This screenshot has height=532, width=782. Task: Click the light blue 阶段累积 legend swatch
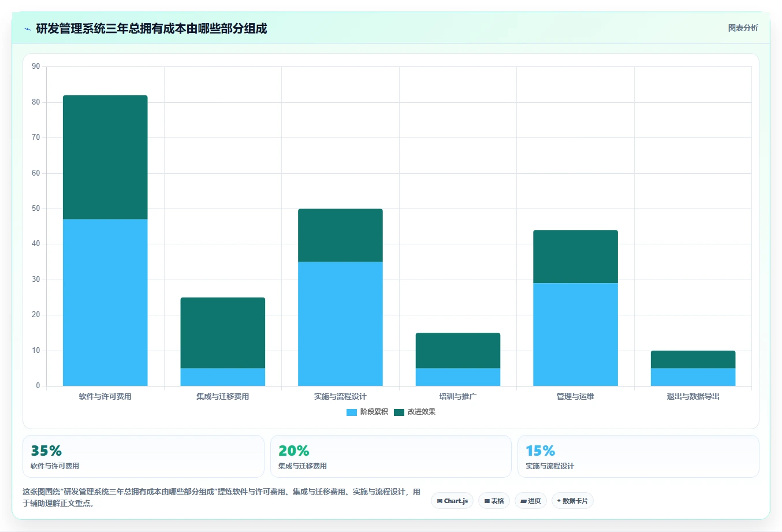click(352, 412)
